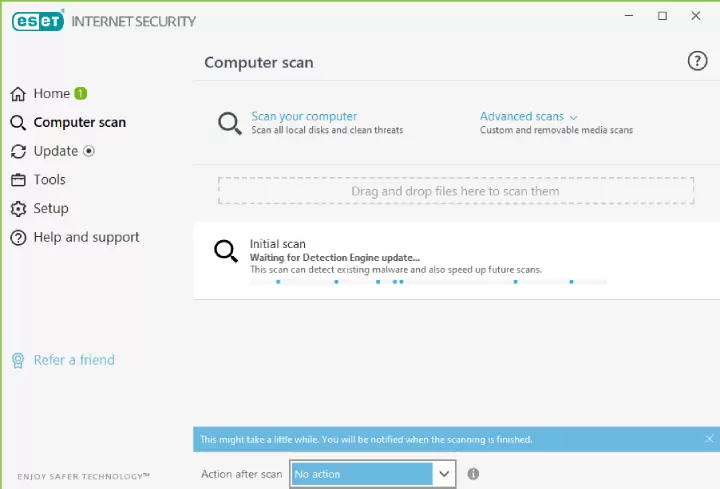720x489 pixels.
Task: Open the help question mark icon
Action: pyautogui.click(x=697, y=61)
